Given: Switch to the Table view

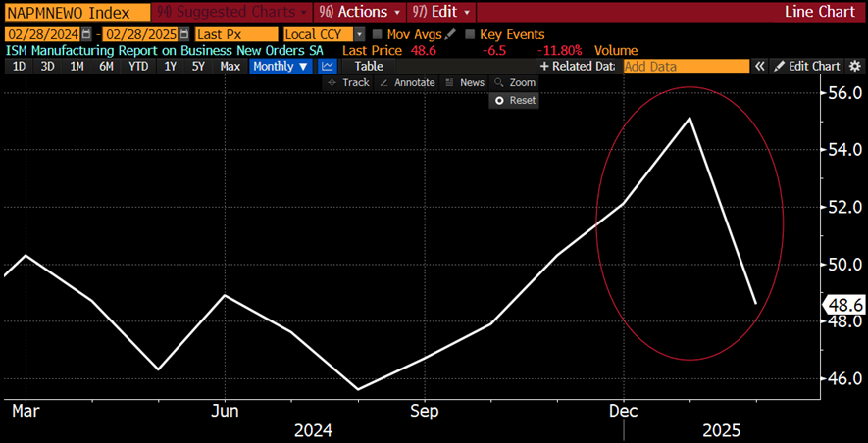Looking at the screenshot, I should pyautogui.click(x=369, y=67).
